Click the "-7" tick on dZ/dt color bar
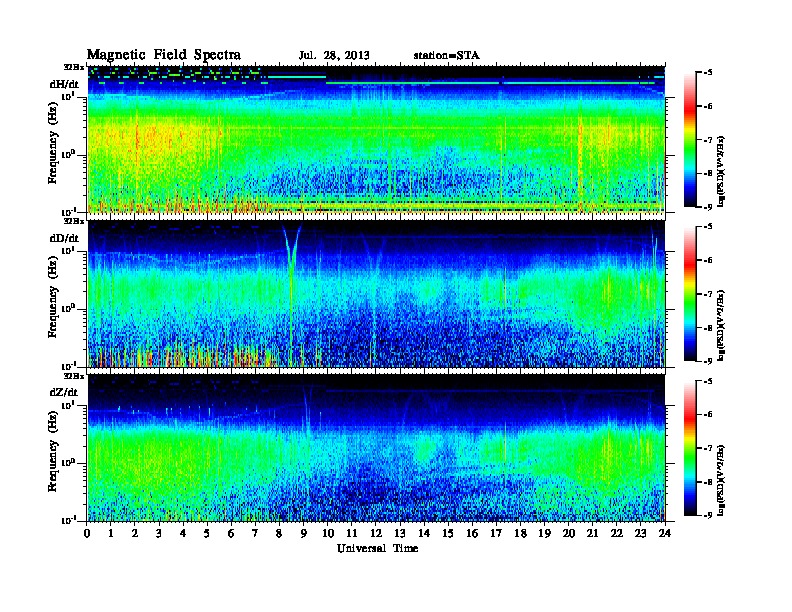792x612 pixels. [x=708, y=448]
